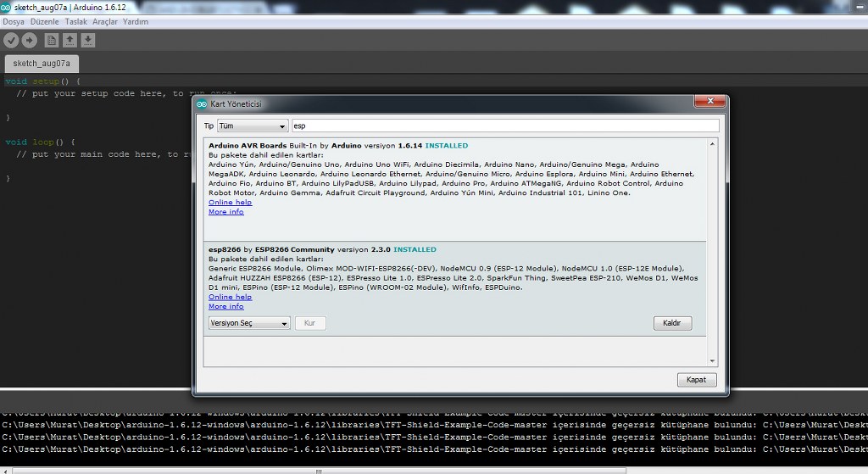Click the Save sketch (down arrow) icon
The image size is (868, 474).
pyautogui.click(x=88, y=40)
